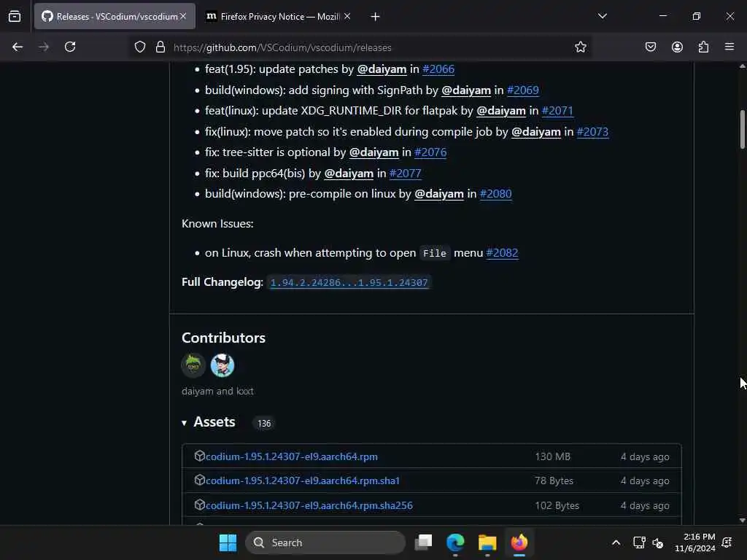
Task: Open the Windows Start menu
Action: pos(228,542)
